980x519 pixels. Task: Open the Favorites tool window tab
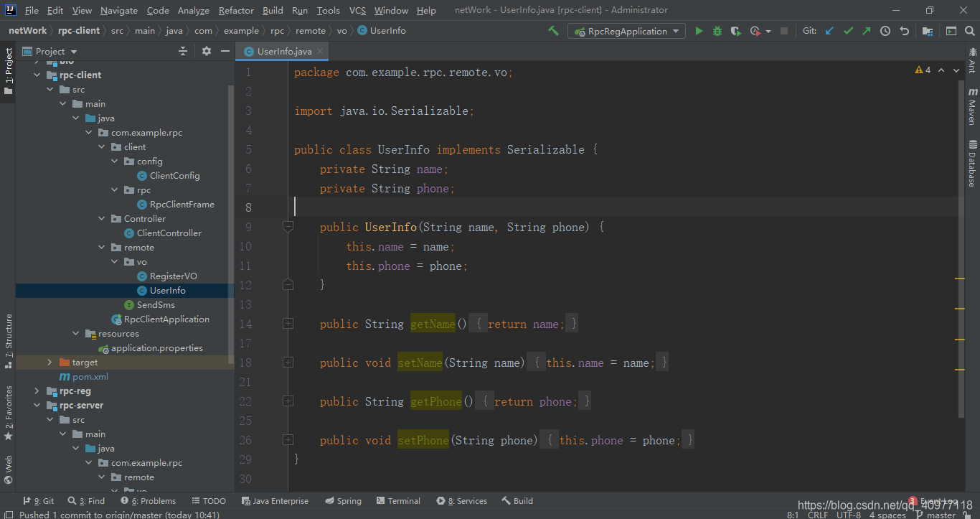(x=8, y=413)
